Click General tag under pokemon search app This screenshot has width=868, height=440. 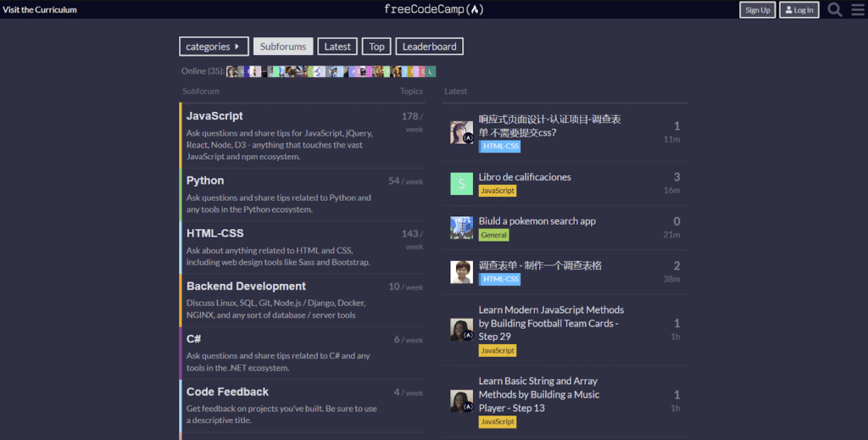(x=493, y=235)
